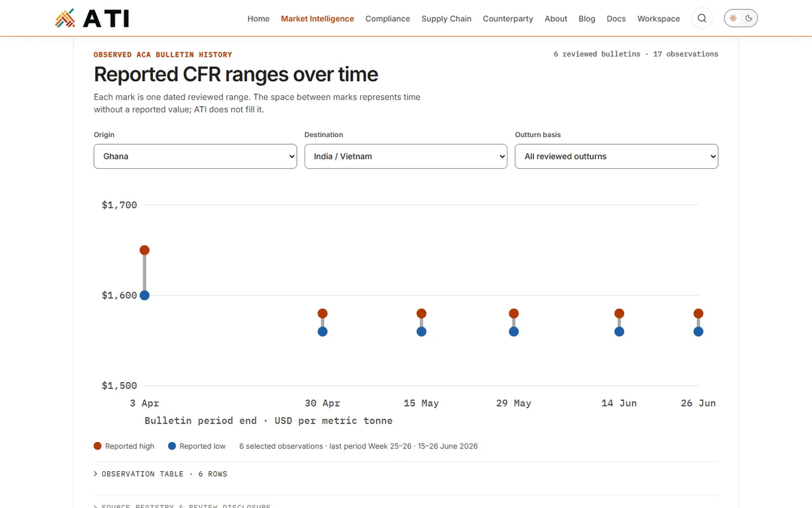
Task: Click the $1,500 axis label
Action: (119, 385)
